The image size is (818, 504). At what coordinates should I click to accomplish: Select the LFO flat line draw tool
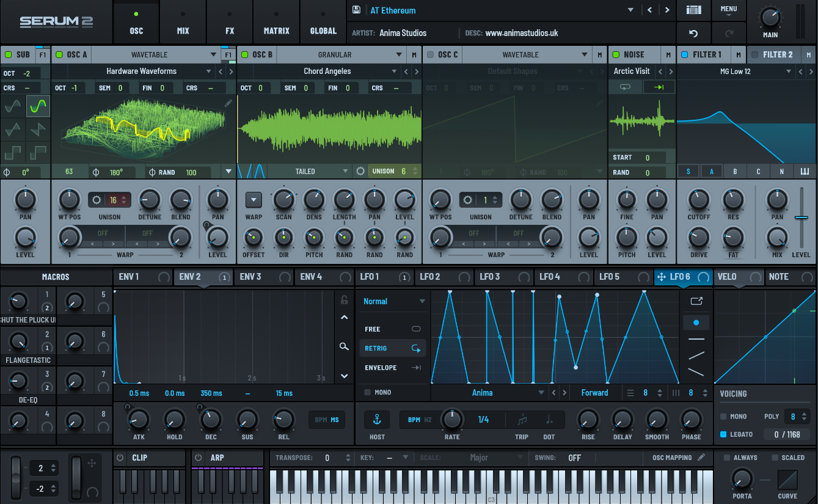(x=696, y=339)
